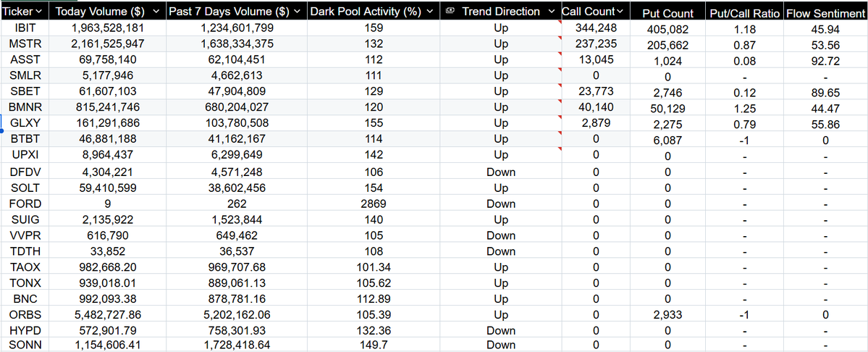Viewport: 868px width, 352px height.
Task: Open the Past 7 Days Volume ($) dropdown arrow
Action: 298,11
